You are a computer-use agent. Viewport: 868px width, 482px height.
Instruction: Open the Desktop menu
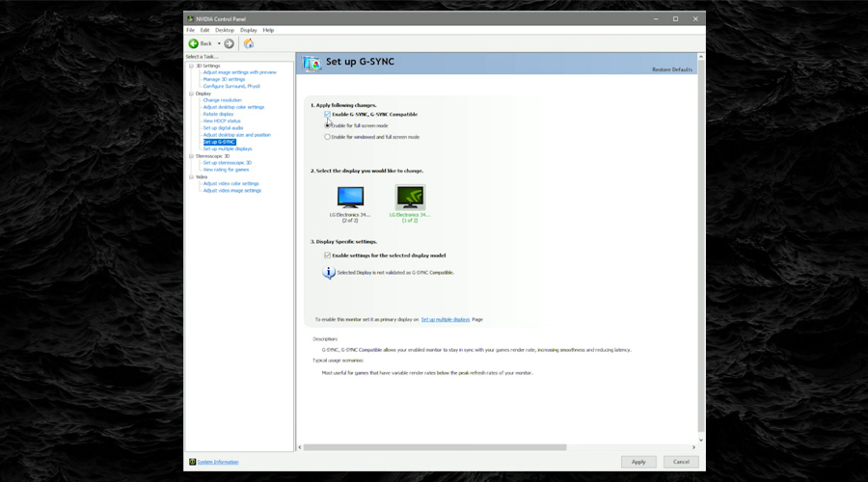coord(225,30)
